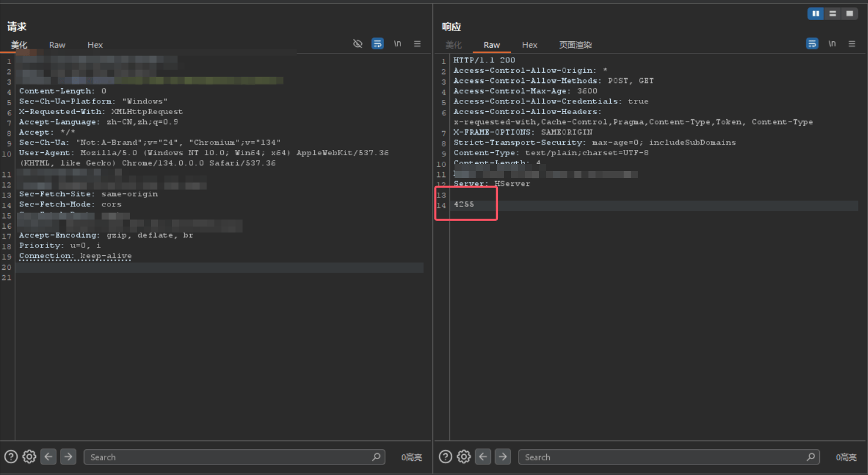This screenshot has width=868, height=475.
Task: Open search settings gear under request panel
Action: (29, 457)
